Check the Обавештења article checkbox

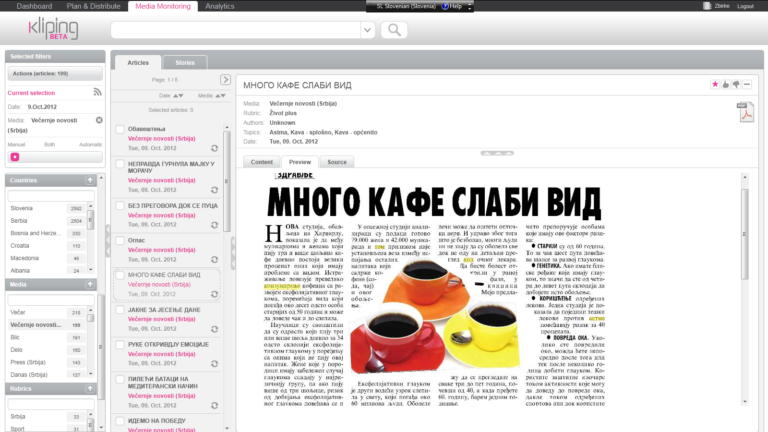click(120, 129)
